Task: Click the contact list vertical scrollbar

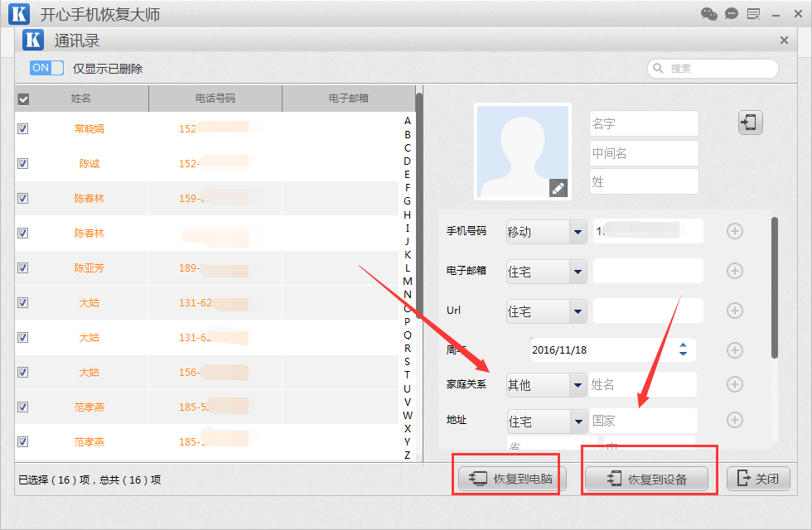Action: (x=419, y=207)
